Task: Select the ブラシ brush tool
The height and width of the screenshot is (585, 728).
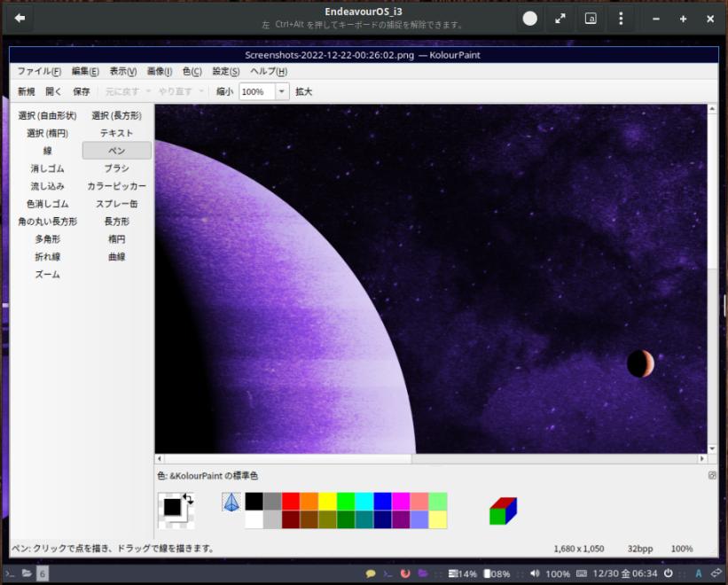Action: (x=116, y=168)
